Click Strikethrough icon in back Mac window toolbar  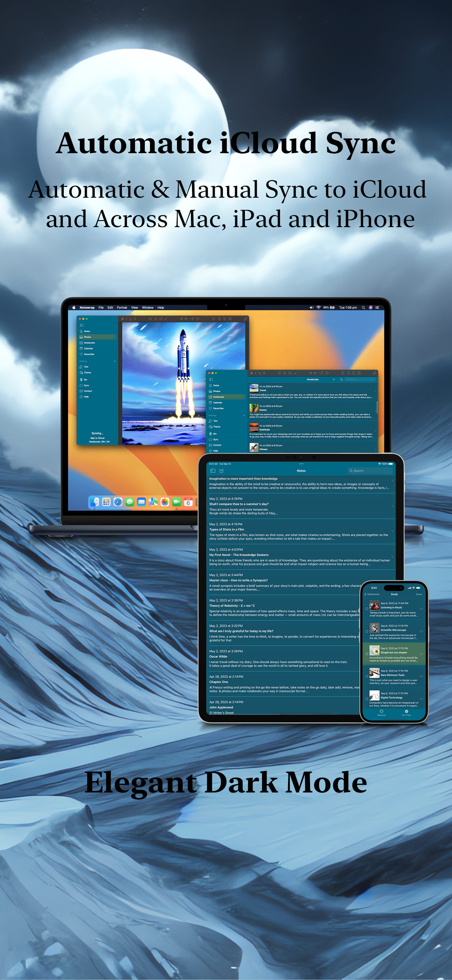pos(135,319)
